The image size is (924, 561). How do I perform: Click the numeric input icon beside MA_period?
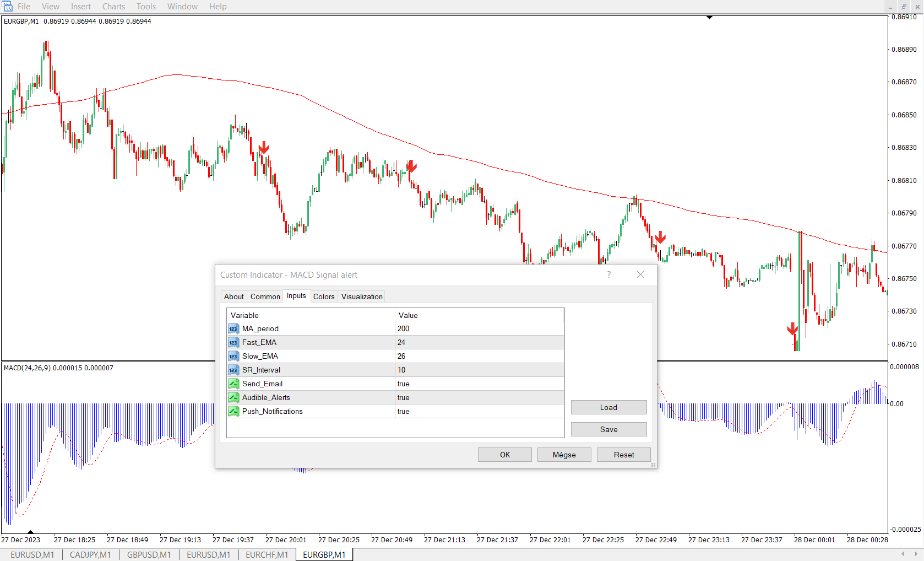(233, 328)
